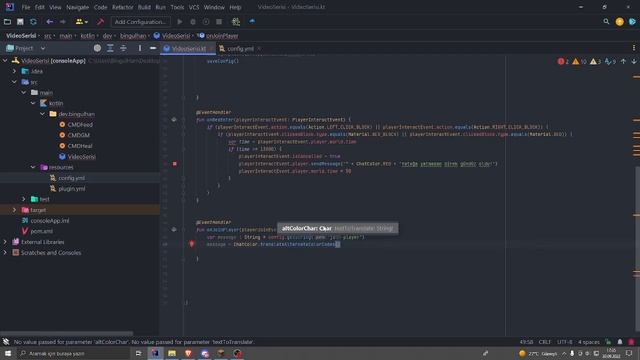Viewport: 640px width, 360px height.
Task: Hide the Project tool window
Action: click(x=153, y=48)
